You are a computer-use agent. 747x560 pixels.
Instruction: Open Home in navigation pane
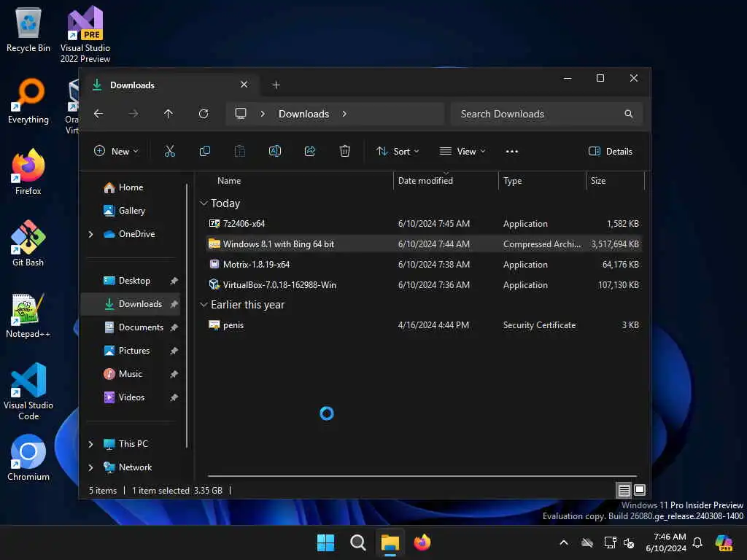pos(123,187)
